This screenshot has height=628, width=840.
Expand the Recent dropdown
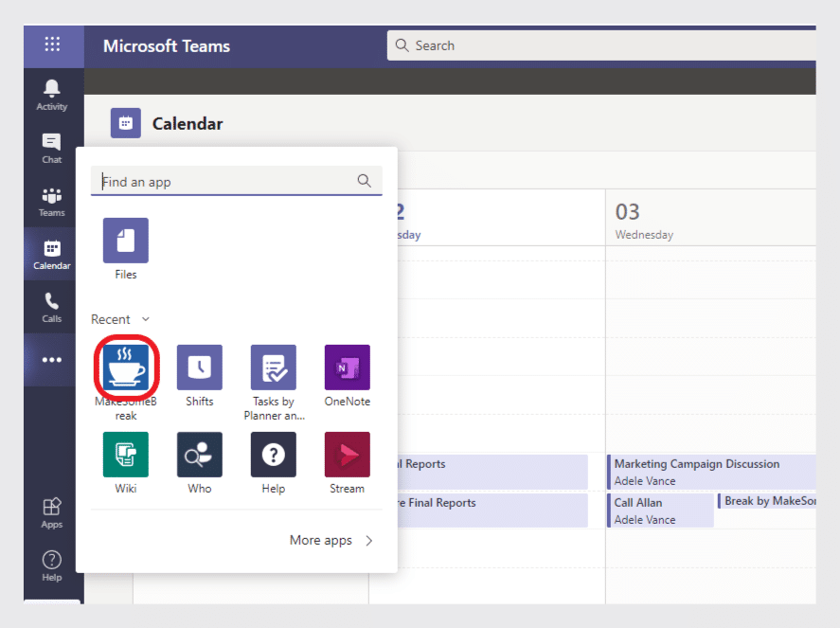click(x=120, y=319)
